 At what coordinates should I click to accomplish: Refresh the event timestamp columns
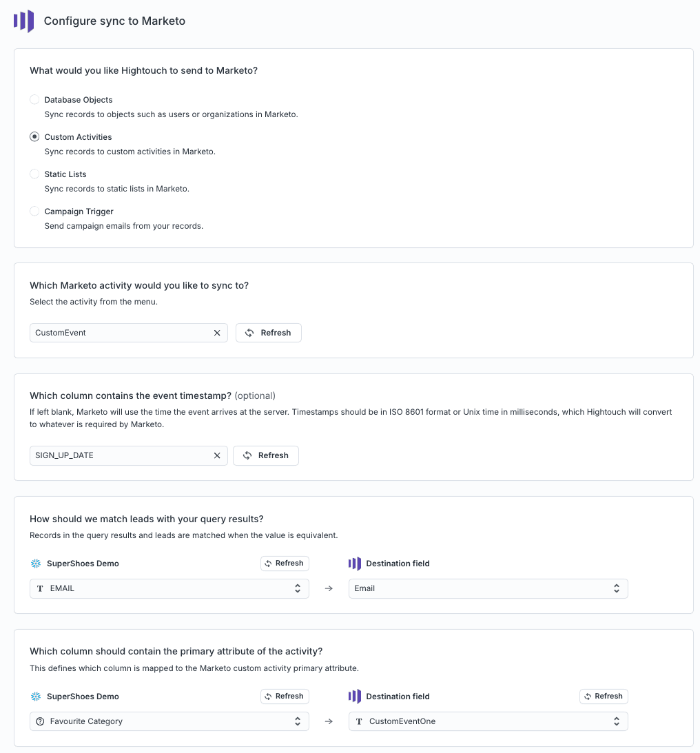pos(265,455)
